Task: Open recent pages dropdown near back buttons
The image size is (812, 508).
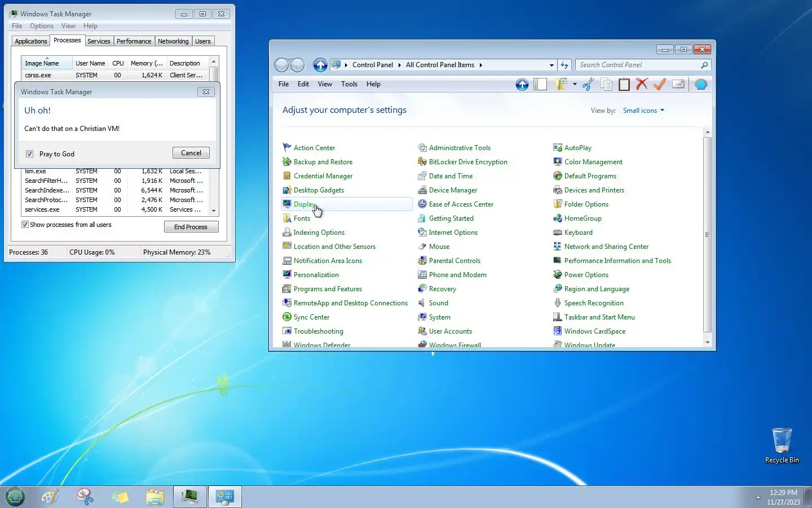Action: pyautogui.click(x=308, y=65)
